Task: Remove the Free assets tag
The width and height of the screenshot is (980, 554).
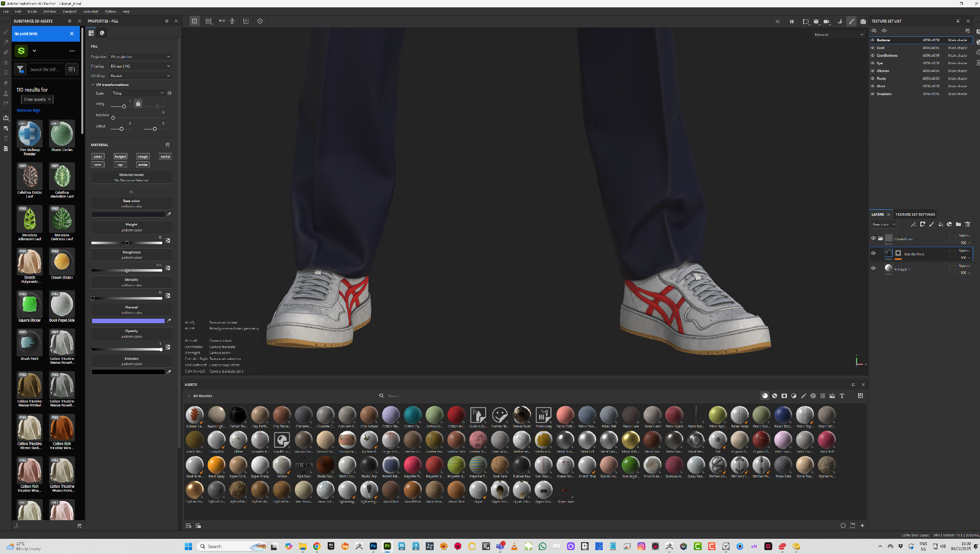Action: [49, 100]
